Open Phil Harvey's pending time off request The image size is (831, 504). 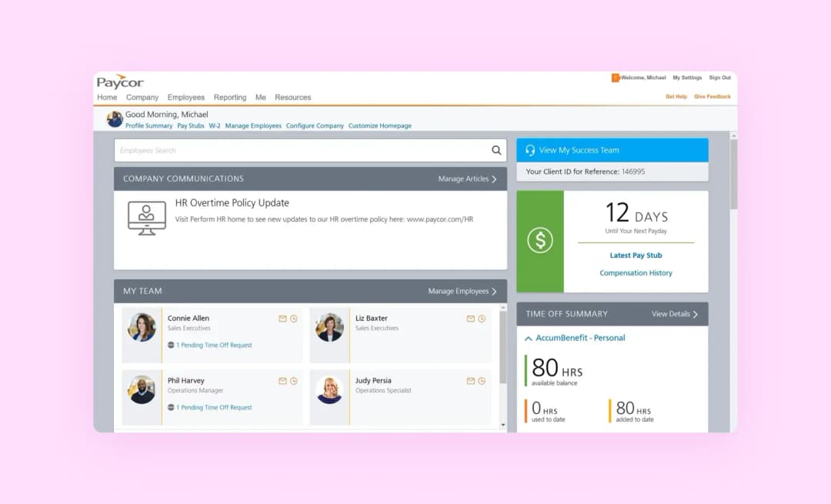tap(214, 408)
